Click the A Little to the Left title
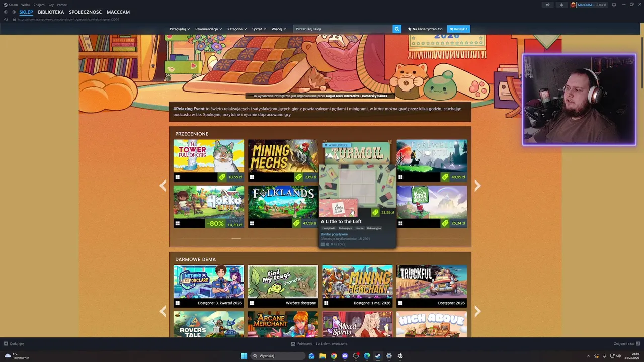644x362 pixels. [341, 221]
